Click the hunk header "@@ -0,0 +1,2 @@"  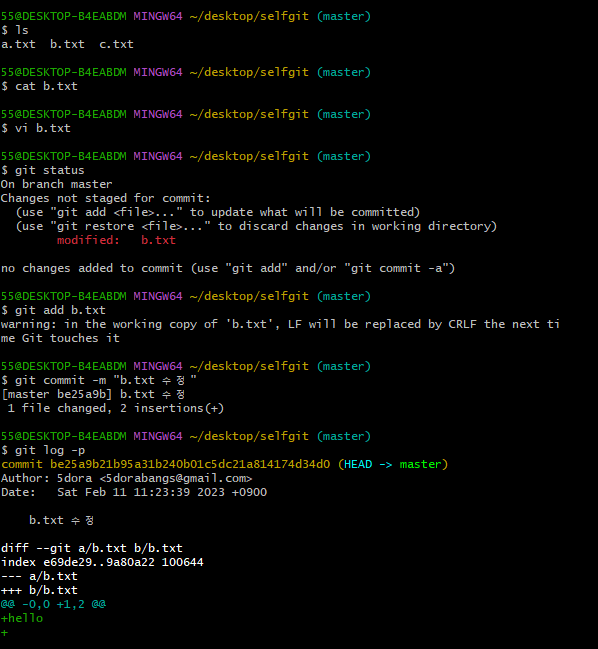[x=53, y=604]
